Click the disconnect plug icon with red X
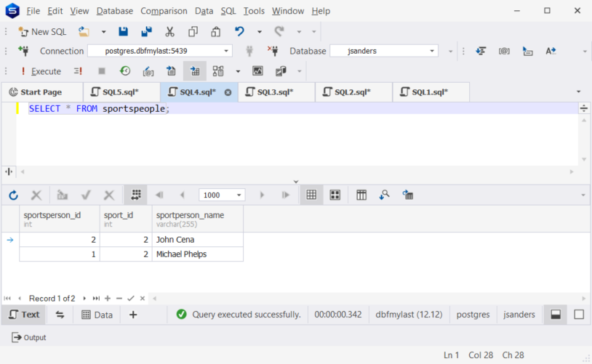The width and height of the screenshot is (592, 364). [273, 51]
